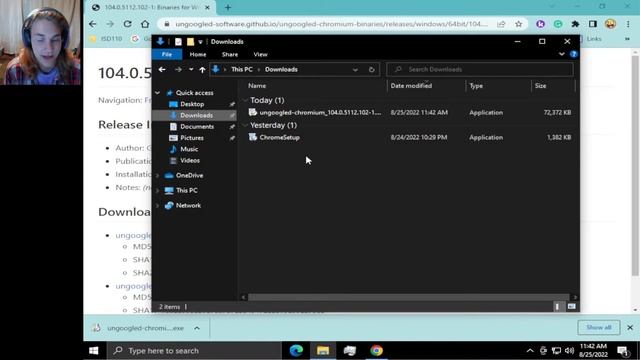Open Chrome three-dot menu

[x=628, y=24]
